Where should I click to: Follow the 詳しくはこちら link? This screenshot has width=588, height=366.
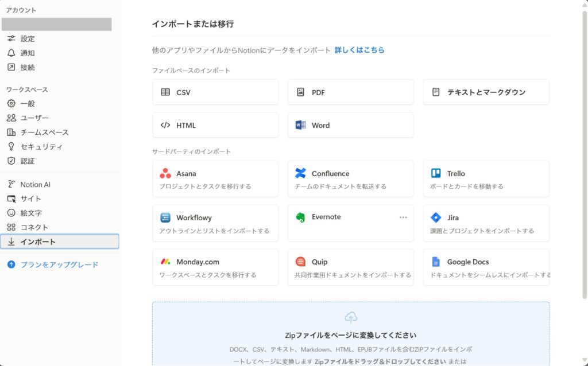click(x=359, y=50)
